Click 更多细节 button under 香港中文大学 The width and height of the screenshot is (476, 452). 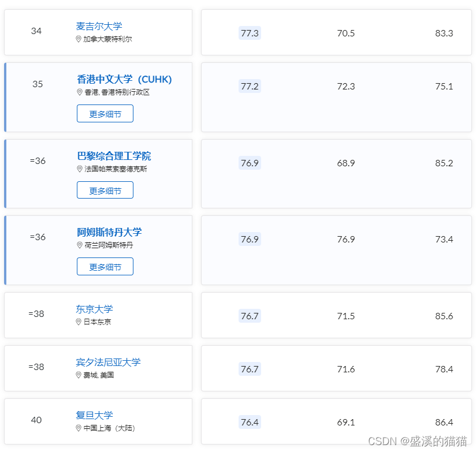click(105, 114)
